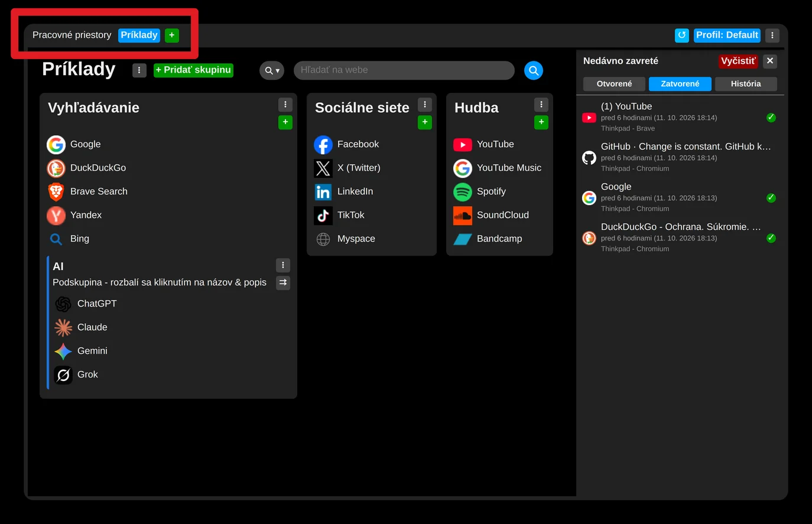
Task: Add a link to the Hudba group
Action: tap(541, 122)
